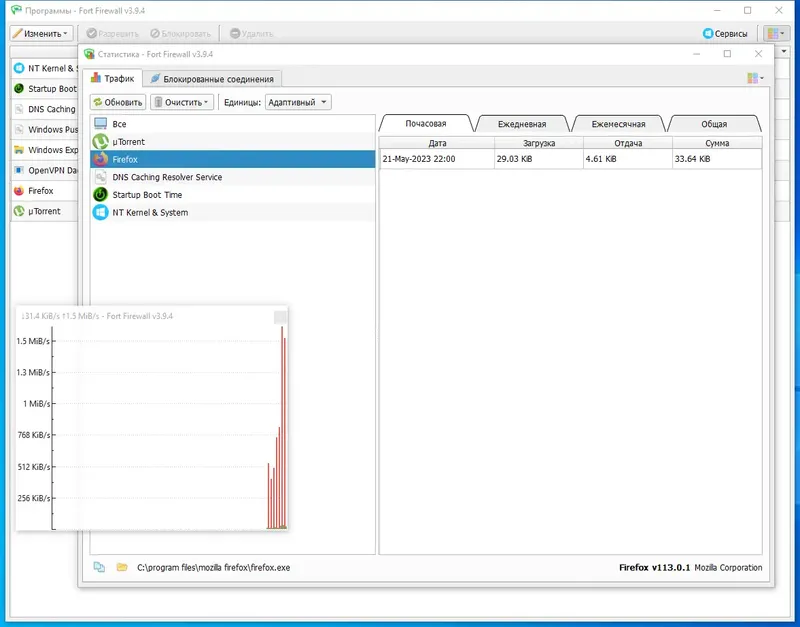
Task: Click Fort Firewall icon in Statistics title bar
Action: point(89,54)
